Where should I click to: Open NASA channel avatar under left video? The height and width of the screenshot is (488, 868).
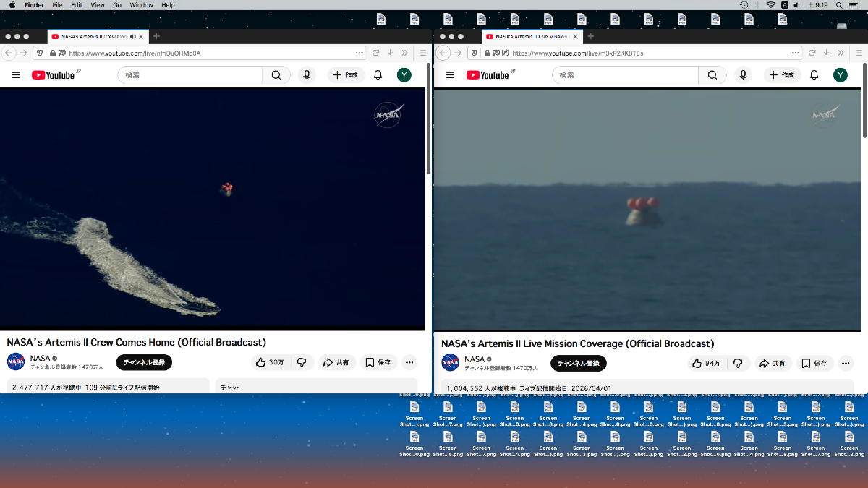[x=16, y=361]
